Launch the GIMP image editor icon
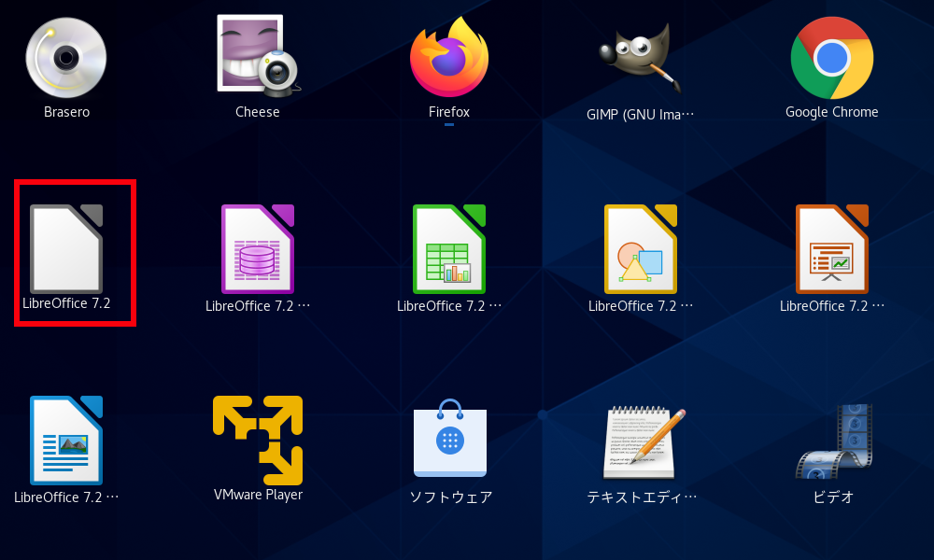The height and width of the screenshot is (560, 934). [641, 54]
